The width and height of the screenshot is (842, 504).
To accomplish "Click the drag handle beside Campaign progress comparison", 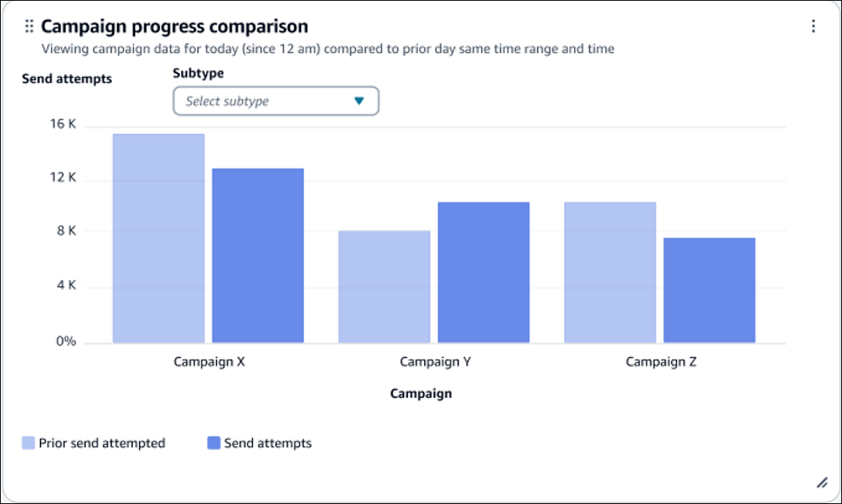I will tap(28, 25).
